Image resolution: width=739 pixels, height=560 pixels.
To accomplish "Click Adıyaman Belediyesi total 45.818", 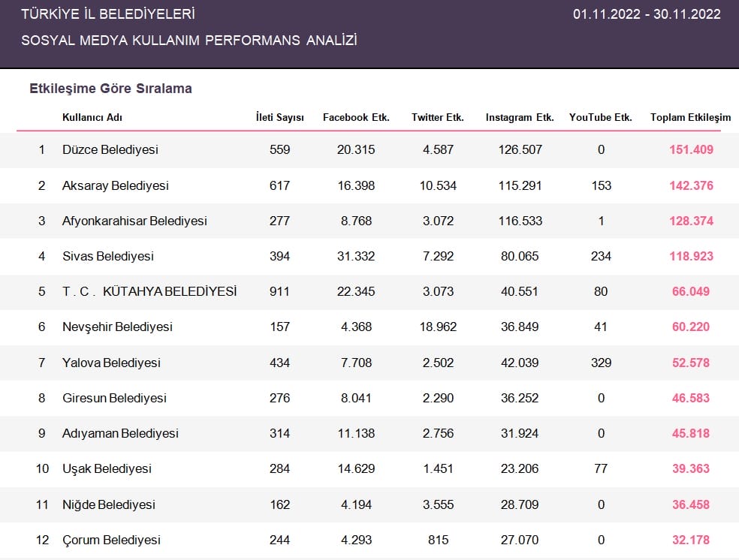I will pos(691,433).
